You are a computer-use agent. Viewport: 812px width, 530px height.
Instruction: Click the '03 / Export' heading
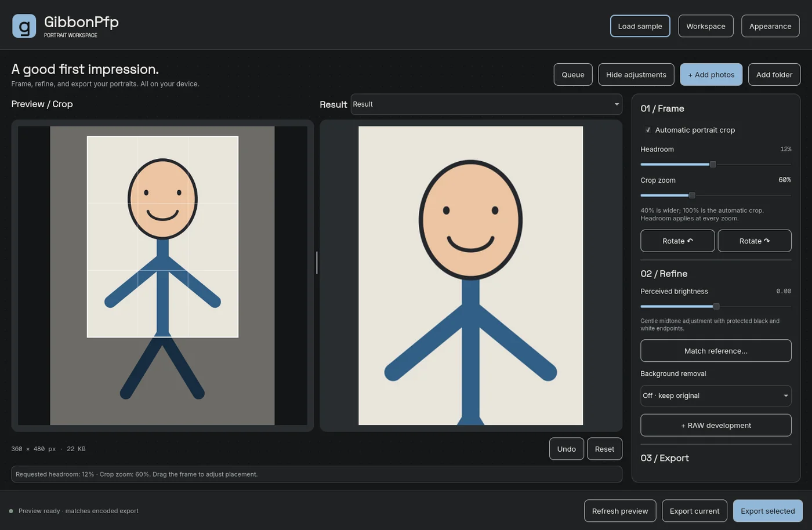[665, 458]
